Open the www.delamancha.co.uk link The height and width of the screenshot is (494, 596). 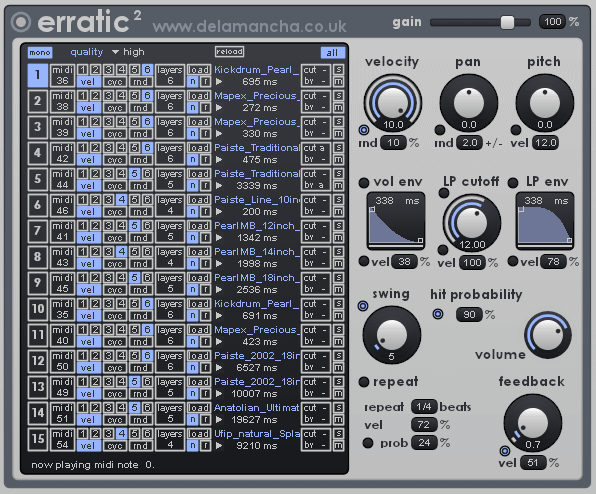click(x=249, y=27)
